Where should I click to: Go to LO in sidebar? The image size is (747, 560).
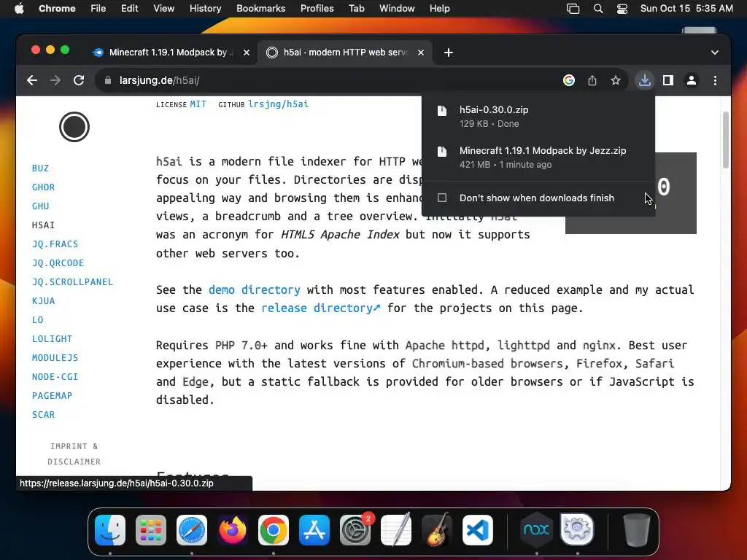tap(38, 320)
